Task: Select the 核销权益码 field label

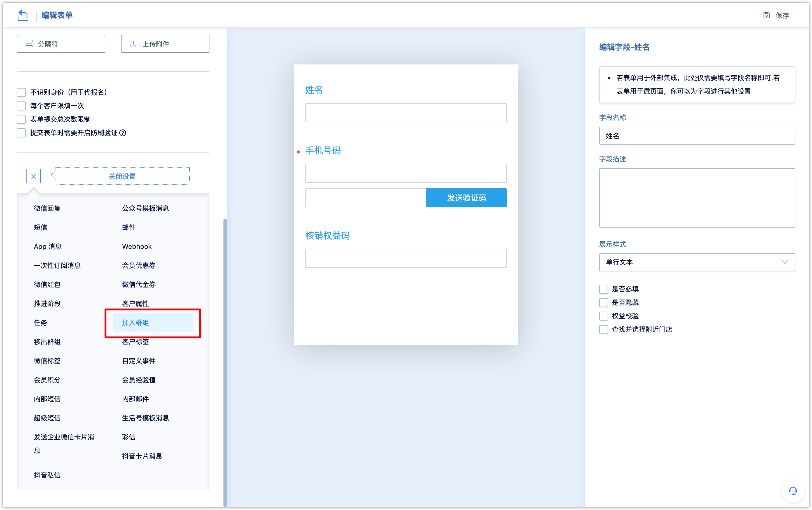Action: coord(327,236)
